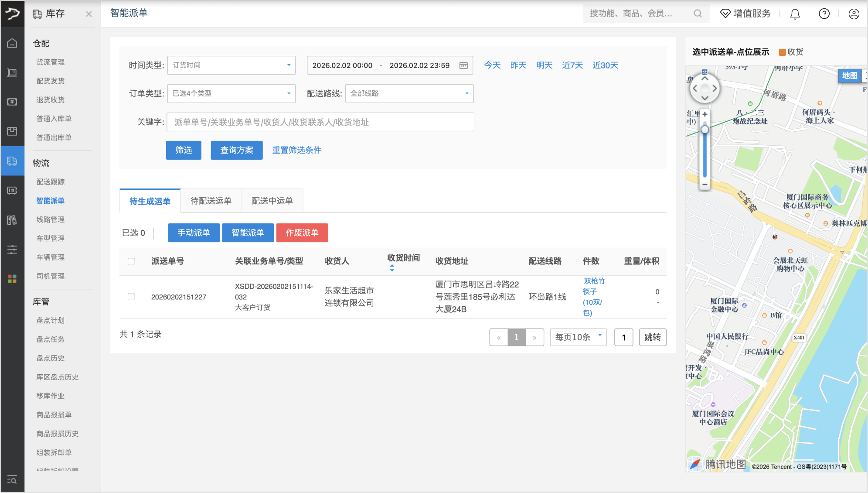Viewport: 868px width, 493px height.
Task: Click the colorful apps grid sidebar icon
Action: point(12,279)
